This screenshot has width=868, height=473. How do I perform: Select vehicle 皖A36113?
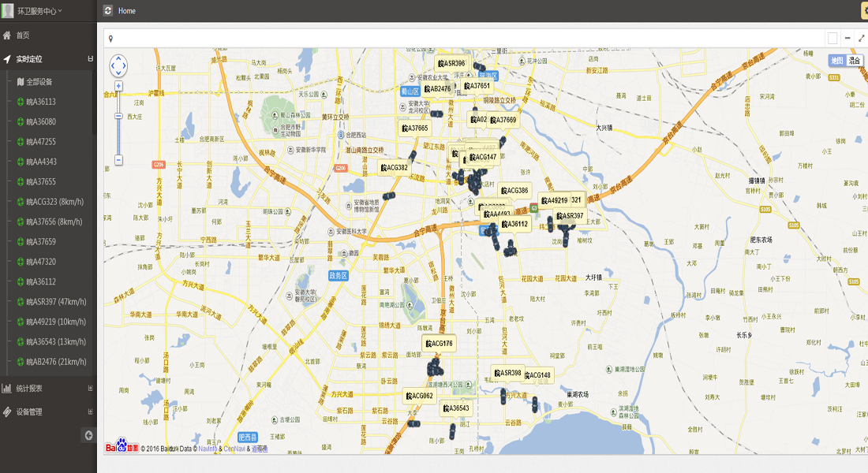pos(41,102)
